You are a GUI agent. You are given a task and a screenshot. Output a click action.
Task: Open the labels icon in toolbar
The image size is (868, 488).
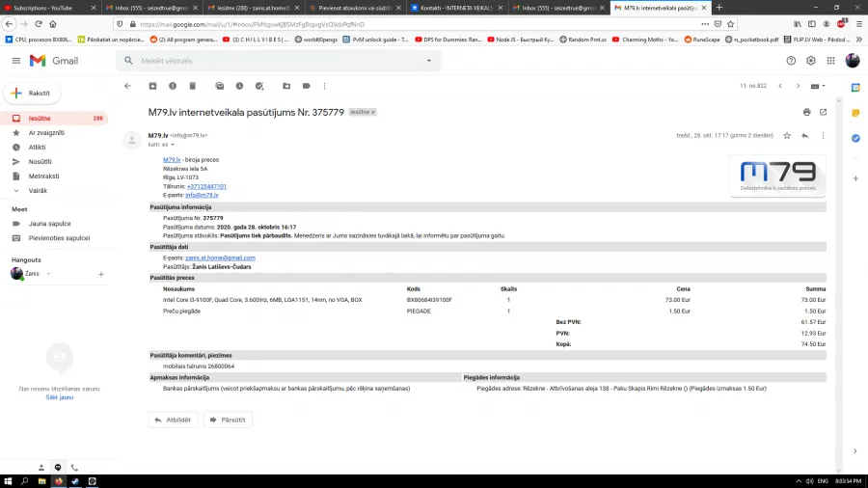(x=307, y=86)
